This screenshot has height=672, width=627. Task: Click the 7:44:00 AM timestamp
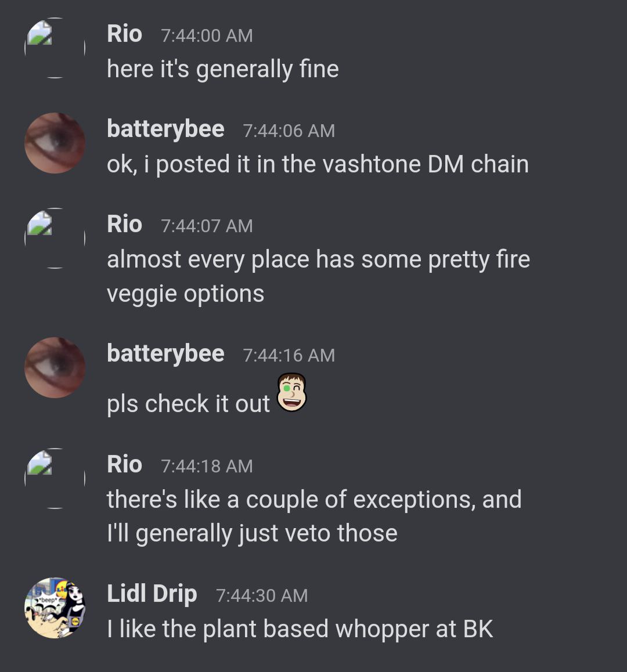(x=207, y=35)
